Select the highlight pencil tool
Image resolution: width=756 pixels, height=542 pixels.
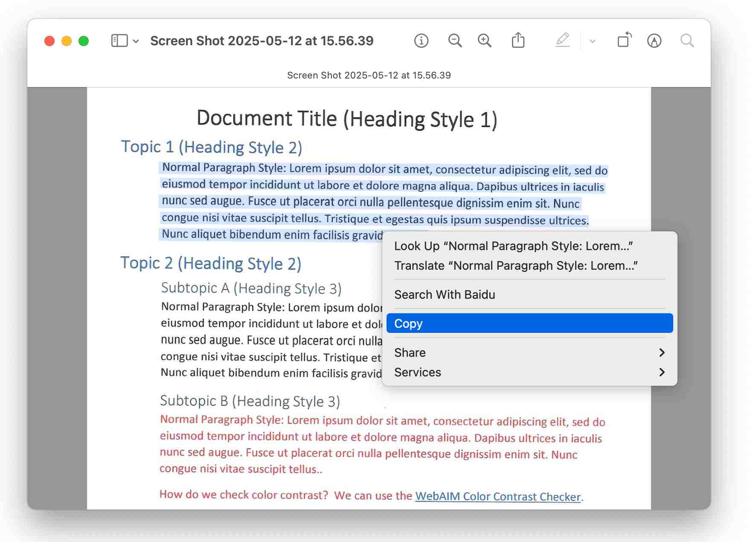pos(563,41)
